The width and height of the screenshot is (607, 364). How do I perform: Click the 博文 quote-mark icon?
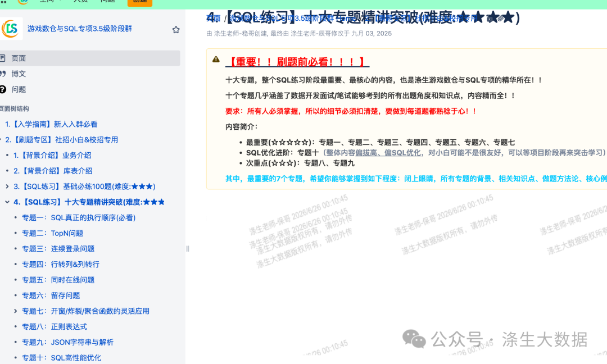[3, 74]
